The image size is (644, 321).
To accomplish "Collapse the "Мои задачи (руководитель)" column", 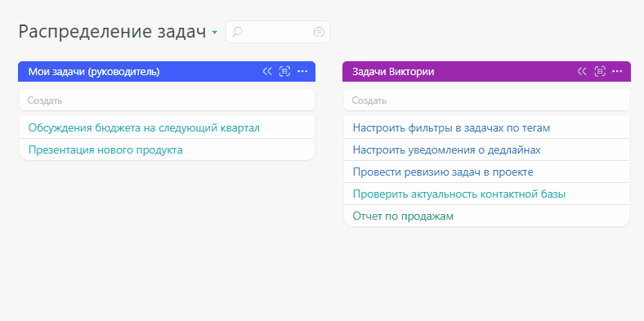I will click(x=267, y=71).
